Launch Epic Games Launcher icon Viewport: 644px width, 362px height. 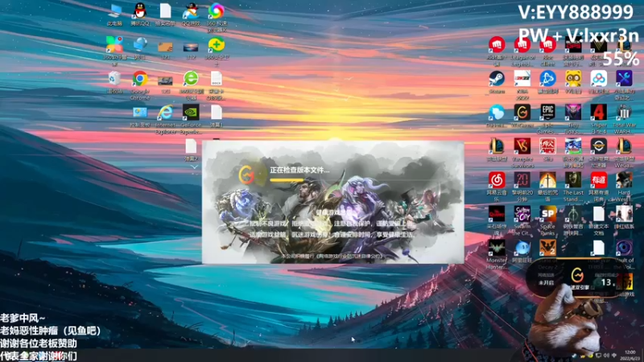click(548, 112)
